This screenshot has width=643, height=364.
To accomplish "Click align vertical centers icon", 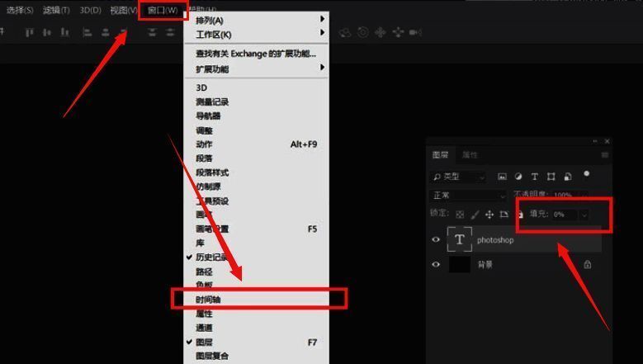I will (47, 32).
